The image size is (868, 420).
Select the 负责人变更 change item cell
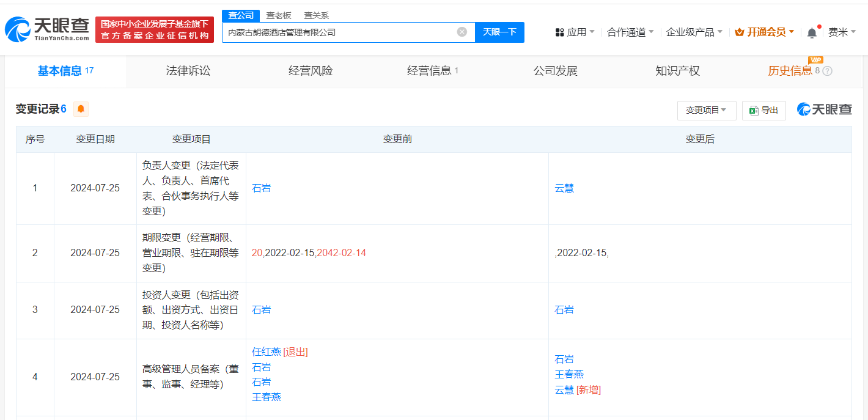pyautogui.click(x=191, y=188)
